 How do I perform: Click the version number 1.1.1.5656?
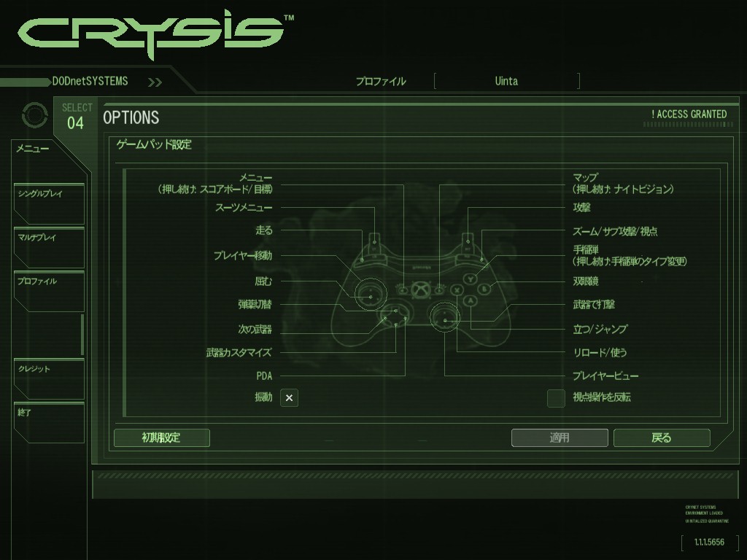click(x=709, y=542)
